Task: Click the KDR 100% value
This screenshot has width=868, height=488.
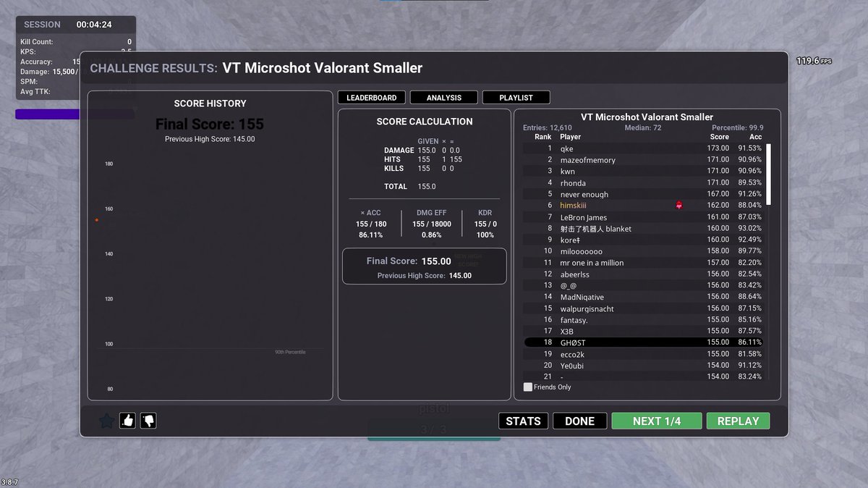Action: point(485,235)
